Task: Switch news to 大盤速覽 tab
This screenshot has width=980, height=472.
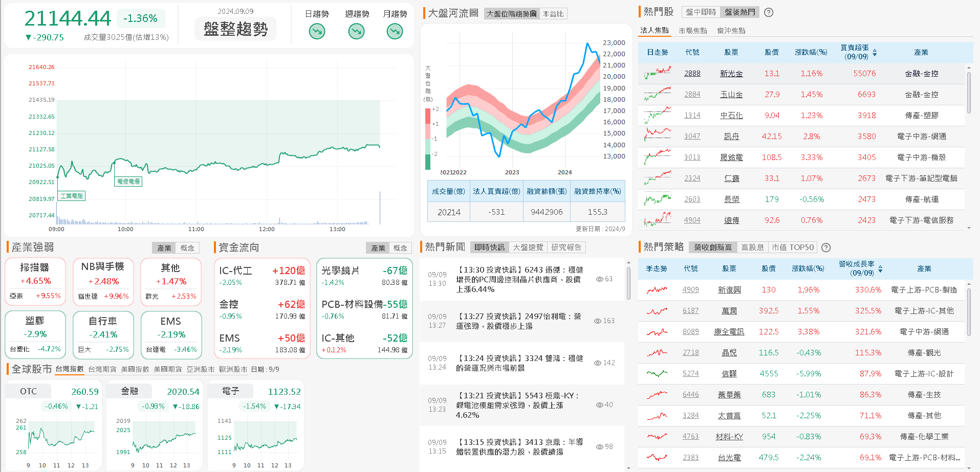Action: pos(528,248)
